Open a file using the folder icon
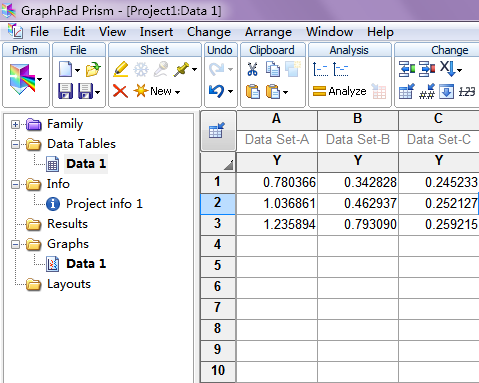479x383 pixels. 93,69
